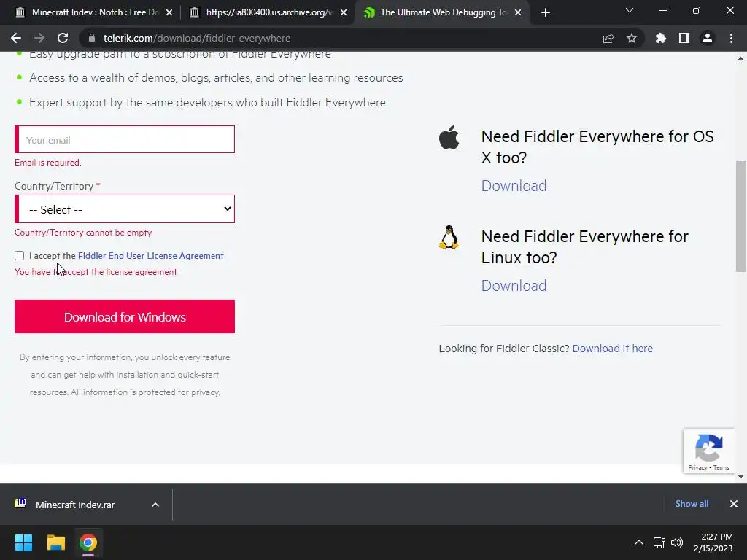Go back to the previous page
Image resolution: width=747 pixels, height=560 pixels.
(16, 38)
